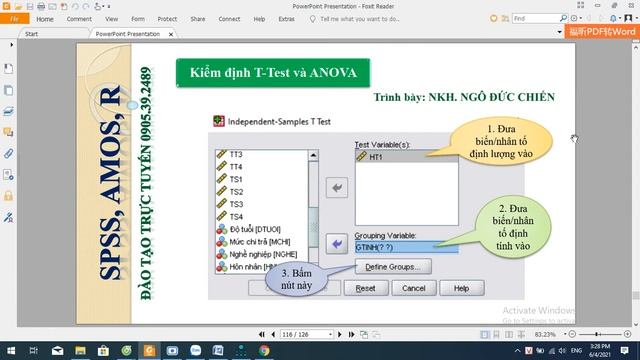Switch to the Home ribbon tab

(x=45, y=19)
